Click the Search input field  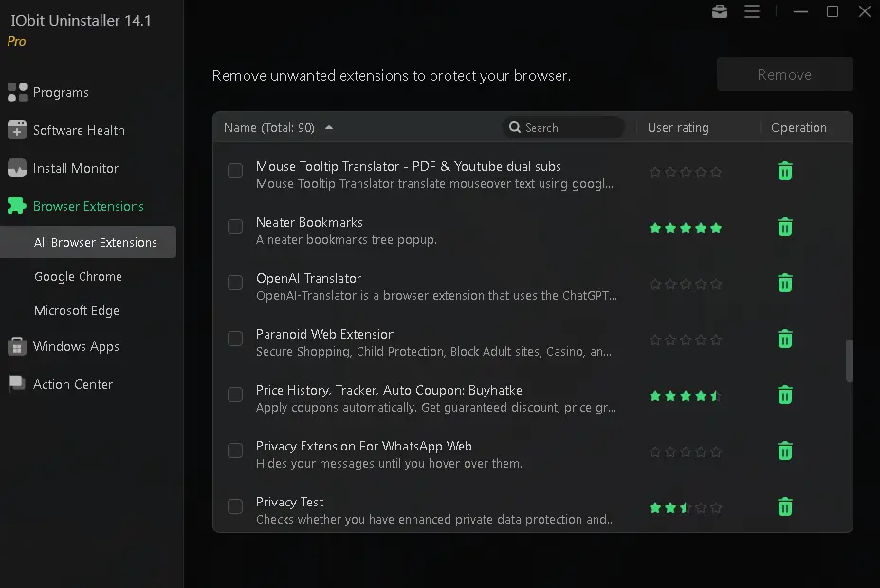[569, 127]
